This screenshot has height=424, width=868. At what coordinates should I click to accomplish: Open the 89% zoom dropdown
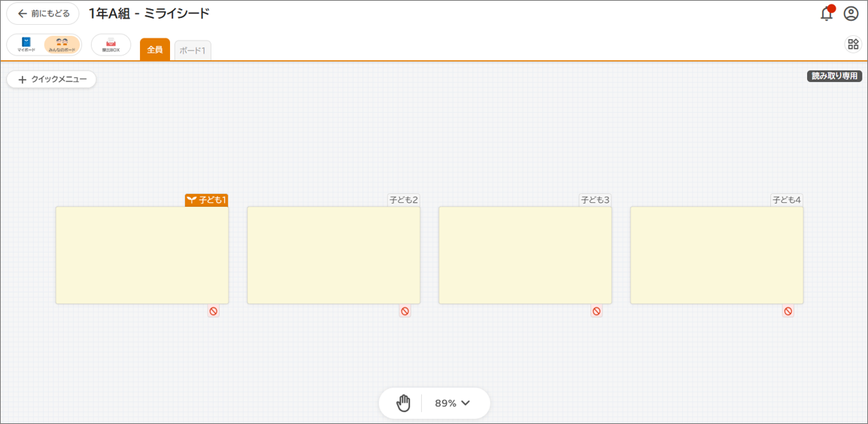(453, 403)
